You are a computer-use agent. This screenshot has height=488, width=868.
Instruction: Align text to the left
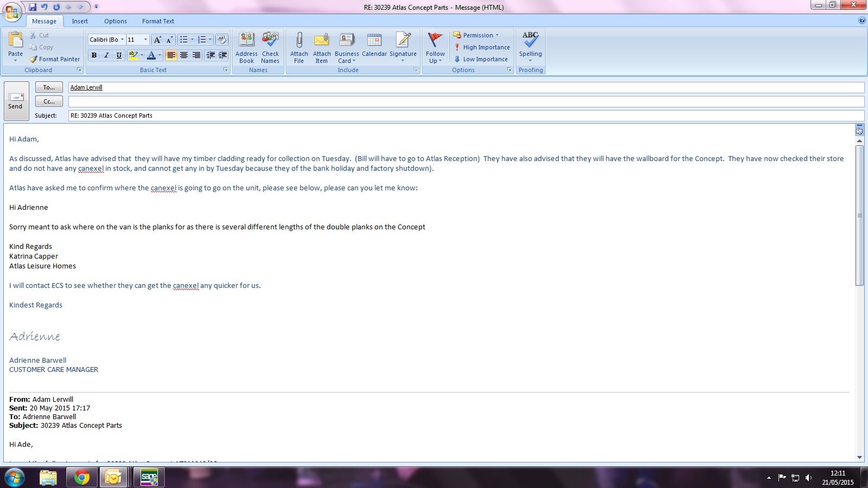point(171,55)
